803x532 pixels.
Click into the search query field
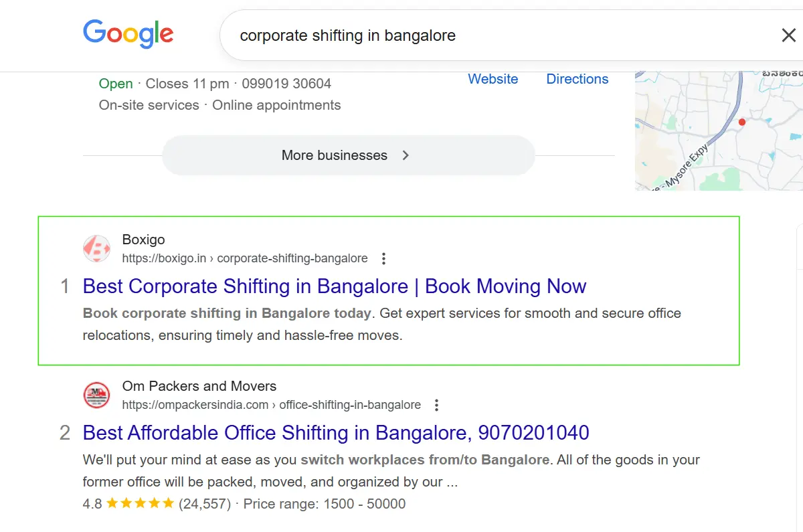(468, 35)
